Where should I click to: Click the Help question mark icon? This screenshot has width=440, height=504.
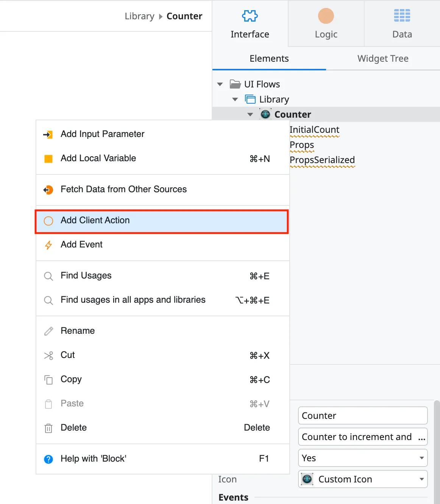[48, 459]
